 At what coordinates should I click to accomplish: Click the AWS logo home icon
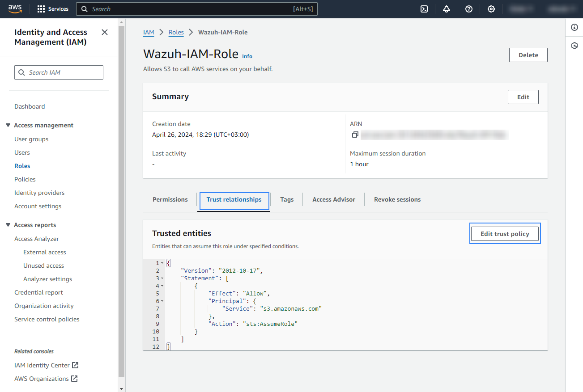[x=15, y=9]
